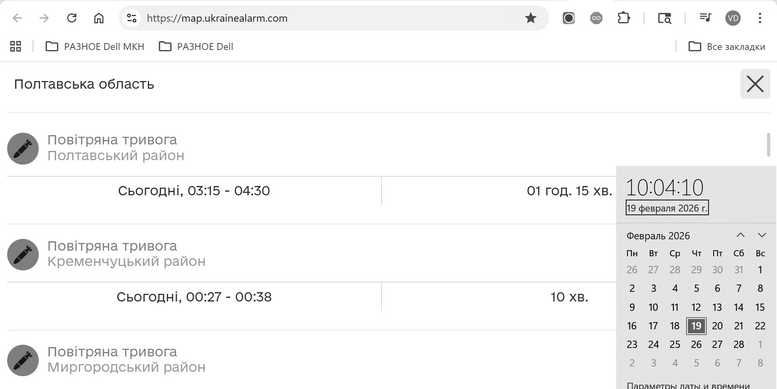
Task: Open the media control playlist icon
Action: click(x=705, y=18)
